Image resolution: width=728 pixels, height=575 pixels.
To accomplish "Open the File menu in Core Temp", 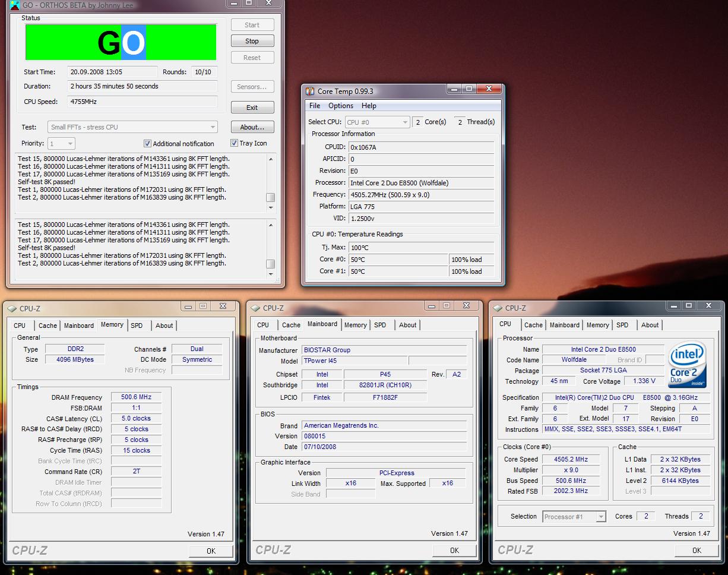I will (315, 106).
